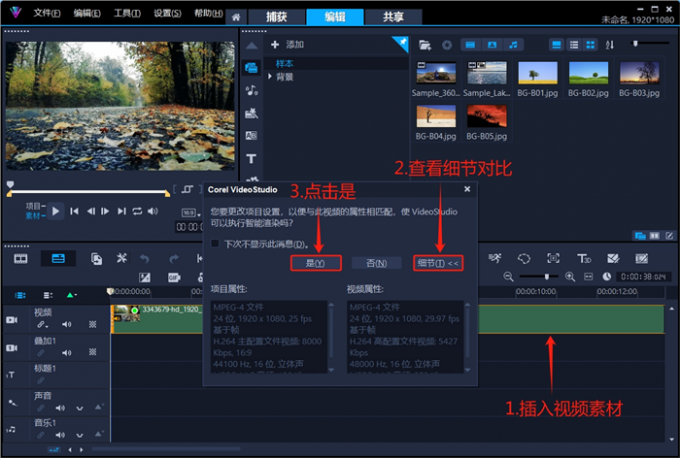Fit project in timeline window

(x=588, y=277)
